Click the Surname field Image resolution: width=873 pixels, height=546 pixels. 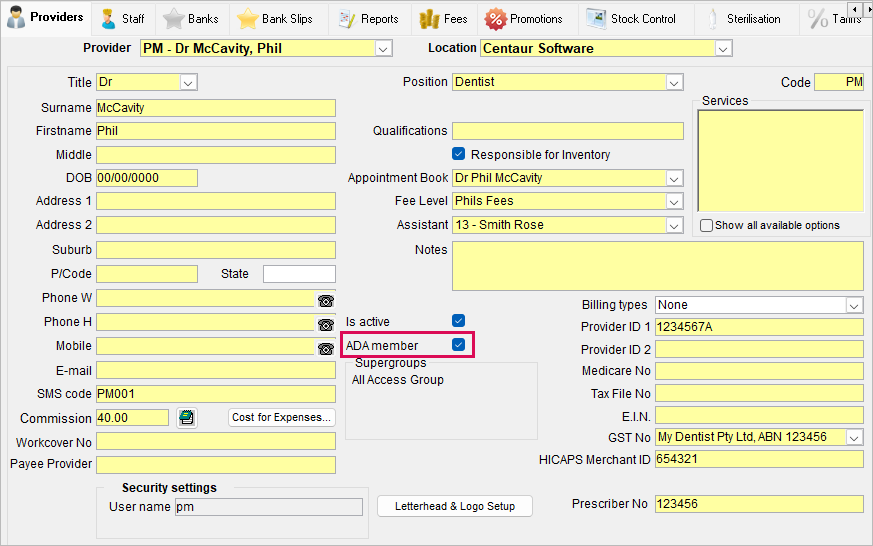(216, 108)
